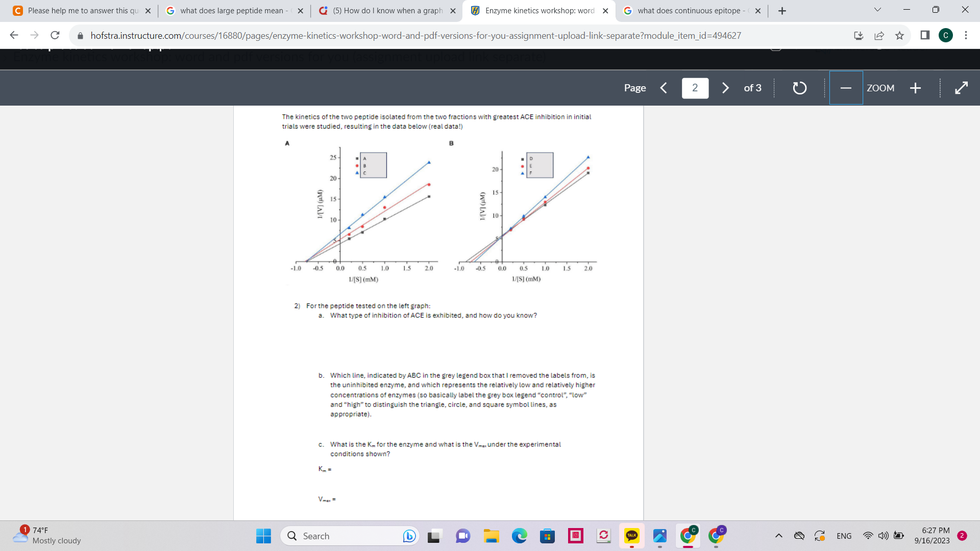Zoom out of the PDF document
980x551 pixels.
[846, 88]
